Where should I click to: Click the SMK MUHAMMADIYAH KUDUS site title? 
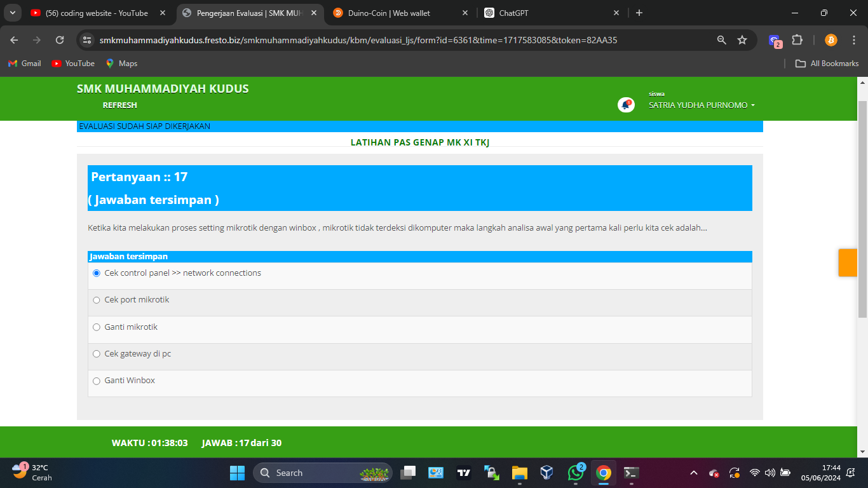tap(163, 89)
